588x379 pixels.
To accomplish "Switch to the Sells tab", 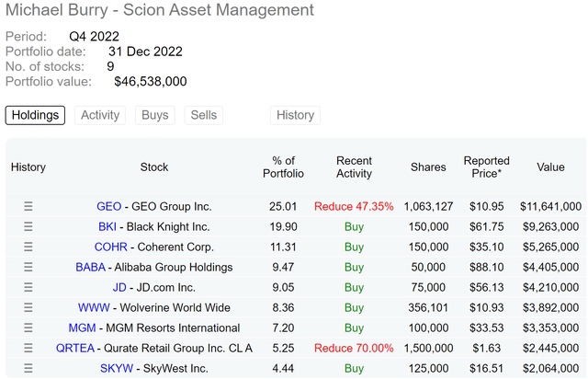I will (x=204, y=115).
